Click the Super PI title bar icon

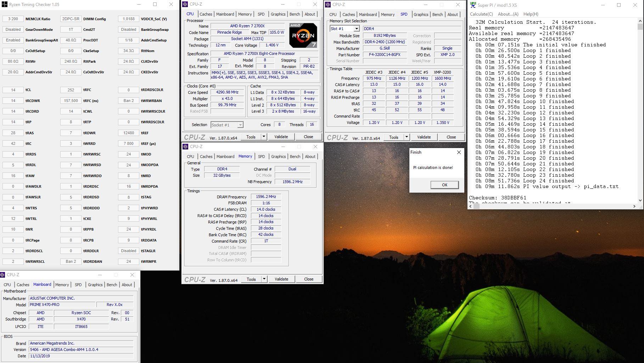click(473, 5)
